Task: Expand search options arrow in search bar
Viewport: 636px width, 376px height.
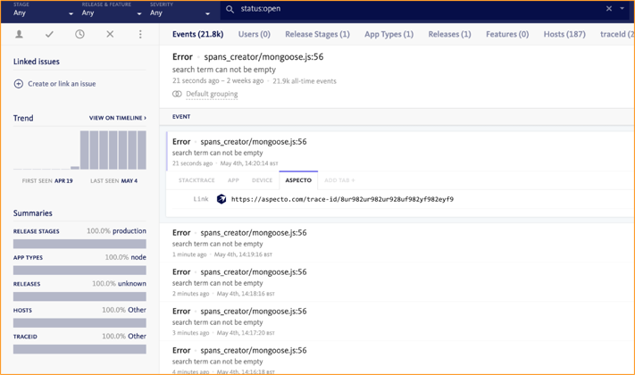Action: 622,9
